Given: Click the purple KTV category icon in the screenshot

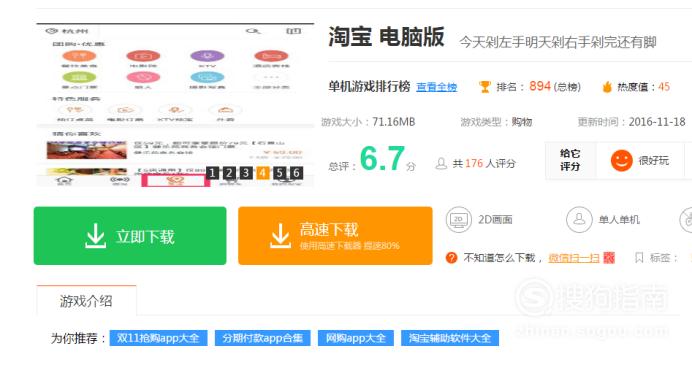Looking at the screenshot, I should coord(207,56).
